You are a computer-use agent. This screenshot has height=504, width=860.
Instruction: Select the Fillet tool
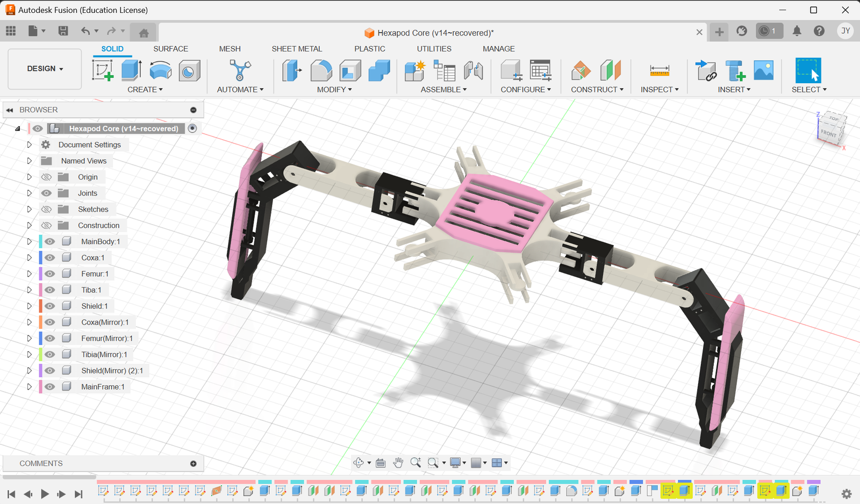pos(321,70)
